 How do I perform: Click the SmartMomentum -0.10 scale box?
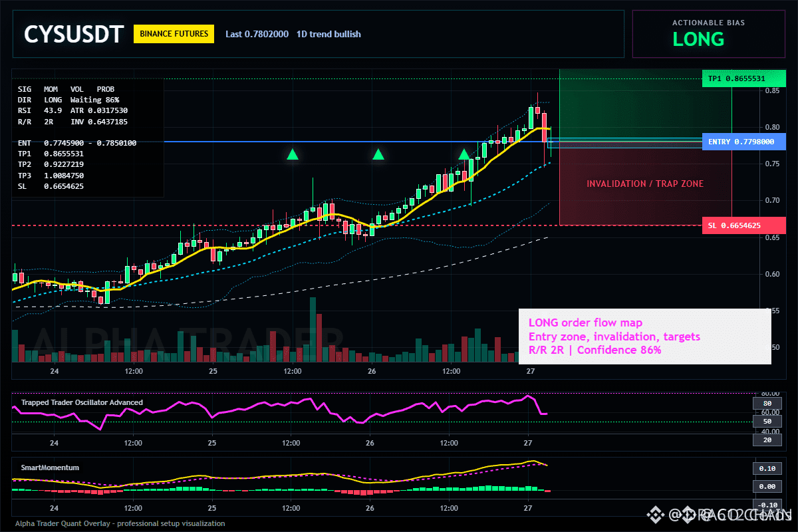[767, 505]
